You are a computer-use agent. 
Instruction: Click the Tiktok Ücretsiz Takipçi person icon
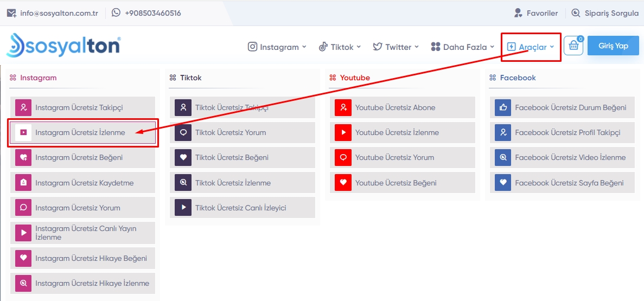[183, 107]
